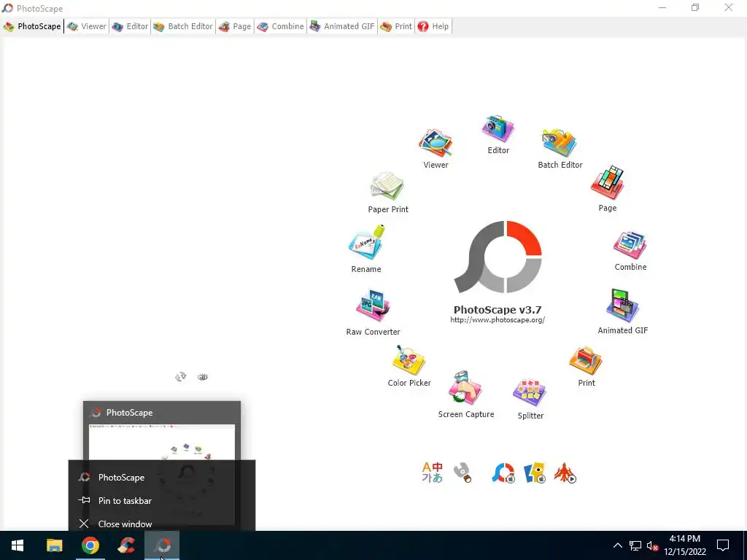
Task: Open File Explorer from the taskbar
Action: (54, 545)
